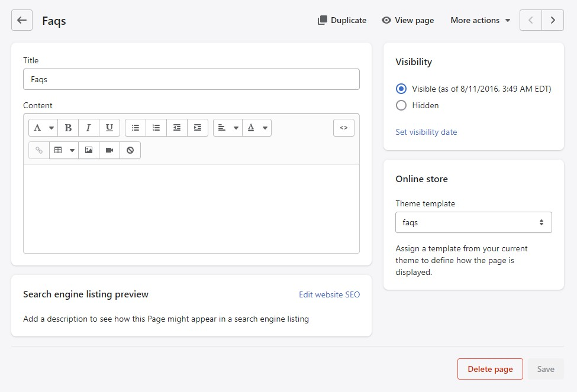Insert a numbered list
The height and width of the screenshot is (392, 577).
(156, 128)
